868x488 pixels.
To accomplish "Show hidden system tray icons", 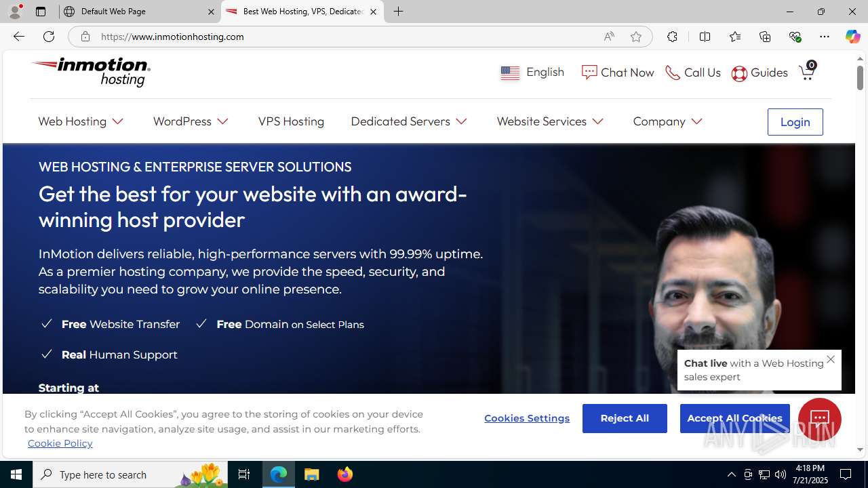I will [731, 474].
